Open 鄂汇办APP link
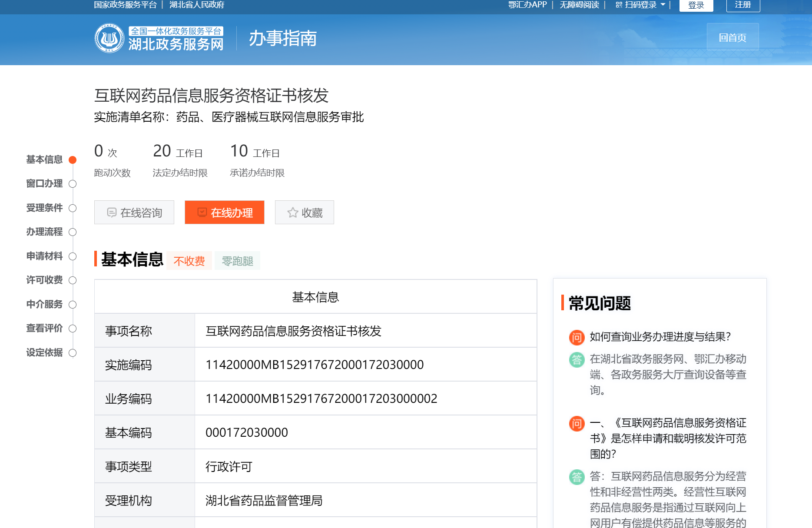This screenshot has width=812, height=528. click(x=527, y=5)
